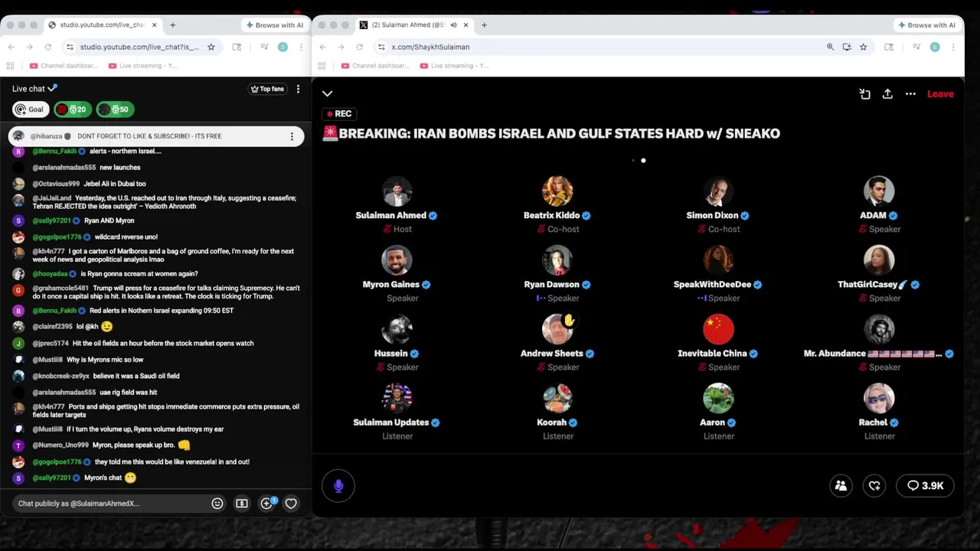Open the three-dot more options in Space header
The height and width of the screenshot is (551, 980).
(x=910, y=93)
